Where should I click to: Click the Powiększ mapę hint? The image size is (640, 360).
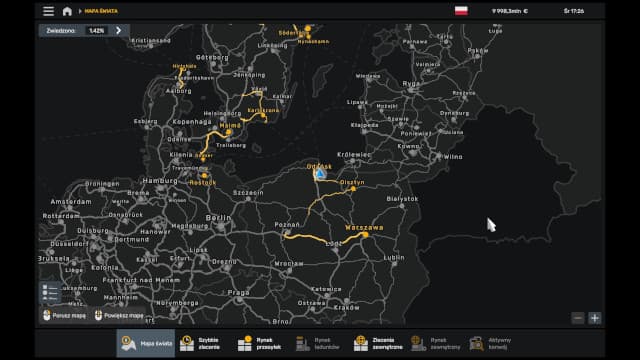point(119,316)
